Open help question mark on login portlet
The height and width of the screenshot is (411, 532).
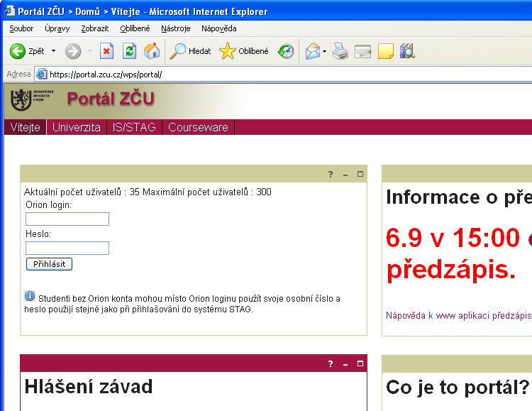(x=331, y=175)
